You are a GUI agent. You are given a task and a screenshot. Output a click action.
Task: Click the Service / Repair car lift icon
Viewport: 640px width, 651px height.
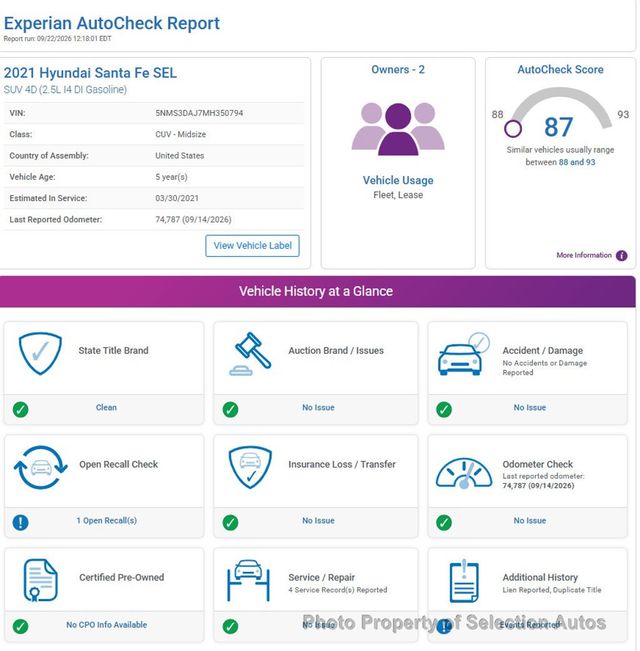click(x=248, y=580)
